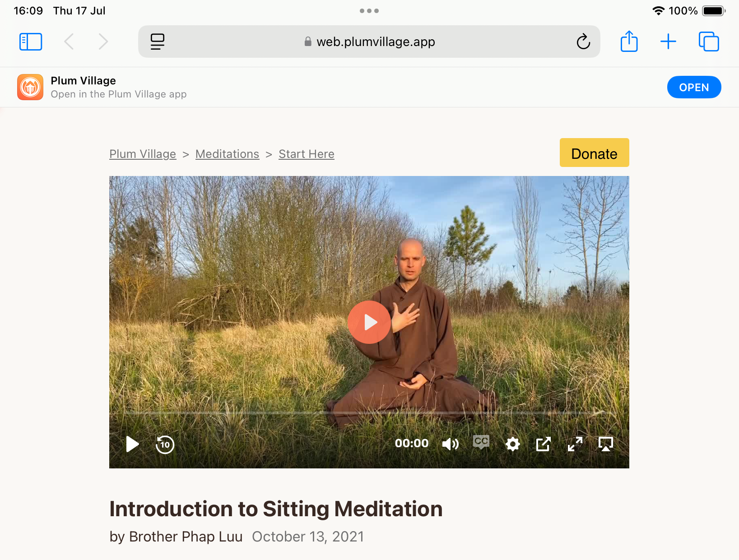Open the three-dot multitasking menu
739x560 pixels.
[x=369, y=11]
